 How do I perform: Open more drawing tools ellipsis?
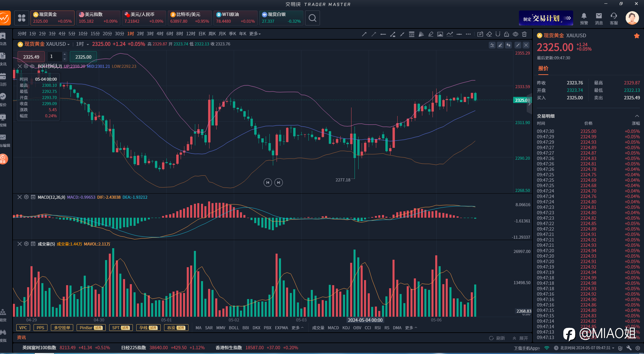[468, 34]
